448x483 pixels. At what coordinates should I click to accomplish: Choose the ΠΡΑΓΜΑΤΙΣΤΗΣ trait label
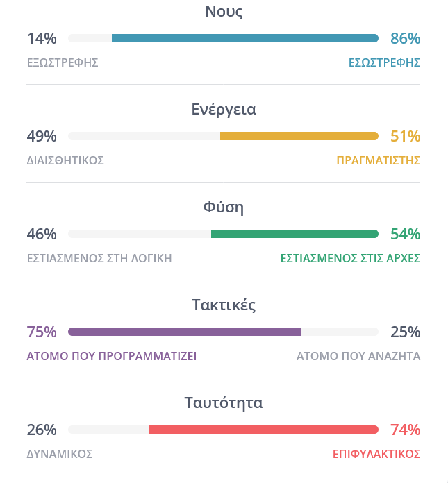tap(379, 160)
